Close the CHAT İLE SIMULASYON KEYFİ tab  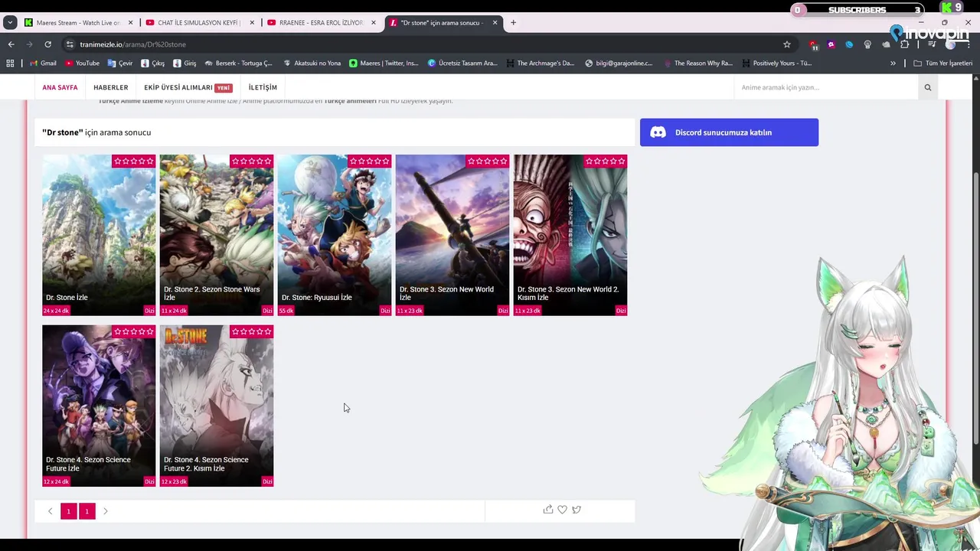[x=252, y=23]
